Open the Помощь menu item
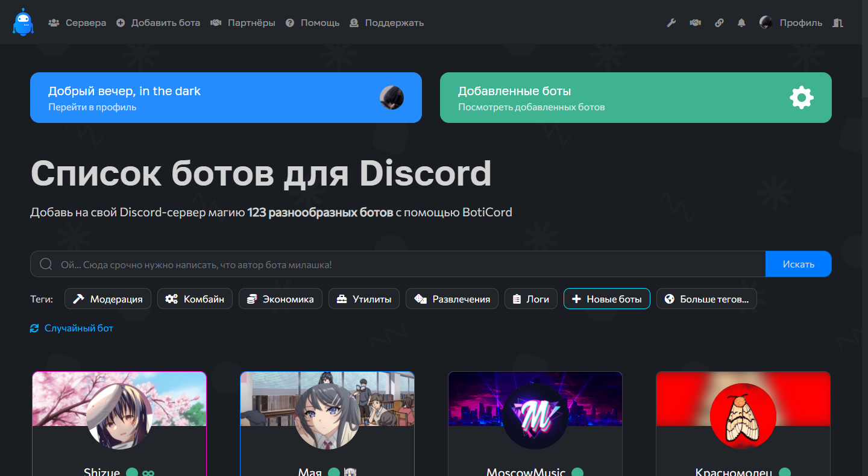Viewport: 868px width, 476px height. click(x=312, y=23)
